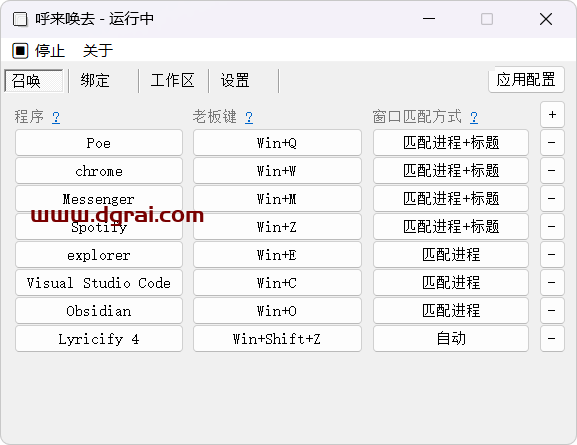The image size is (577, 445).
Task: Click the explorer program button
Action: click(99, 255)
